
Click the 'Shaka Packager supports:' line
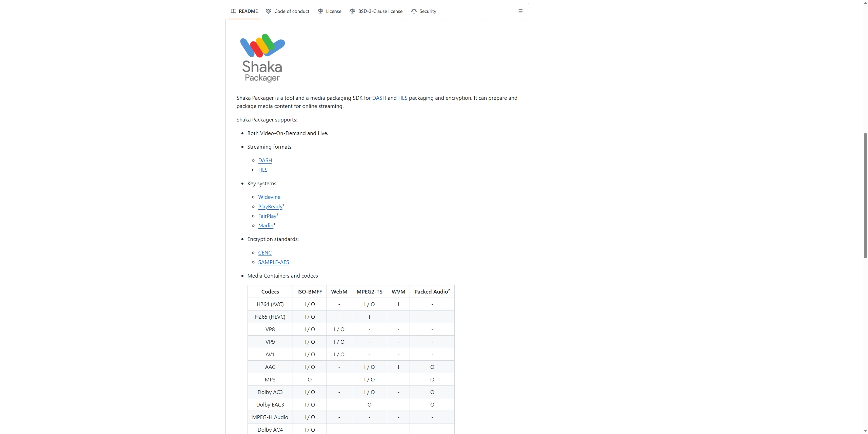267,120
